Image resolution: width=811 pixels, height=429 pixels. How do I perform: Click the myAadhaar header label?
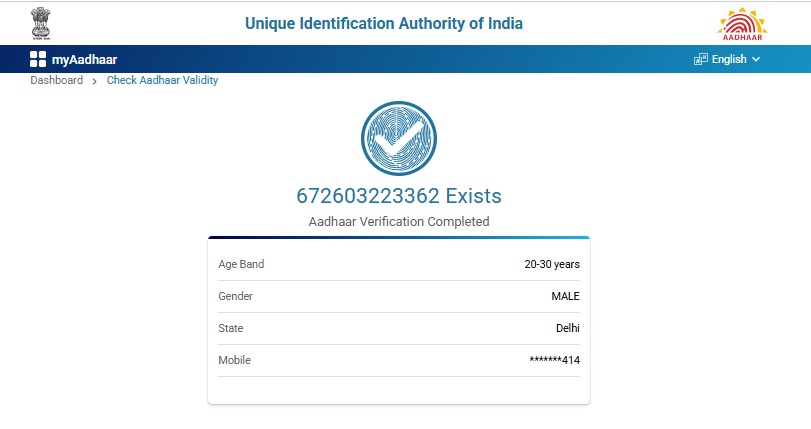(x=84, y=59)
